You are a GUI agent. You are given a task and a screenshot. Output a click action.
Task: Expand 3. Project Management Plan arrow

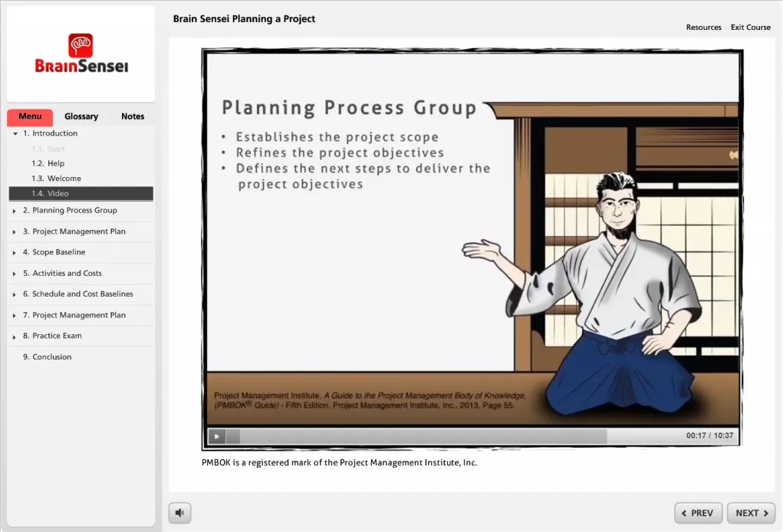15,232
